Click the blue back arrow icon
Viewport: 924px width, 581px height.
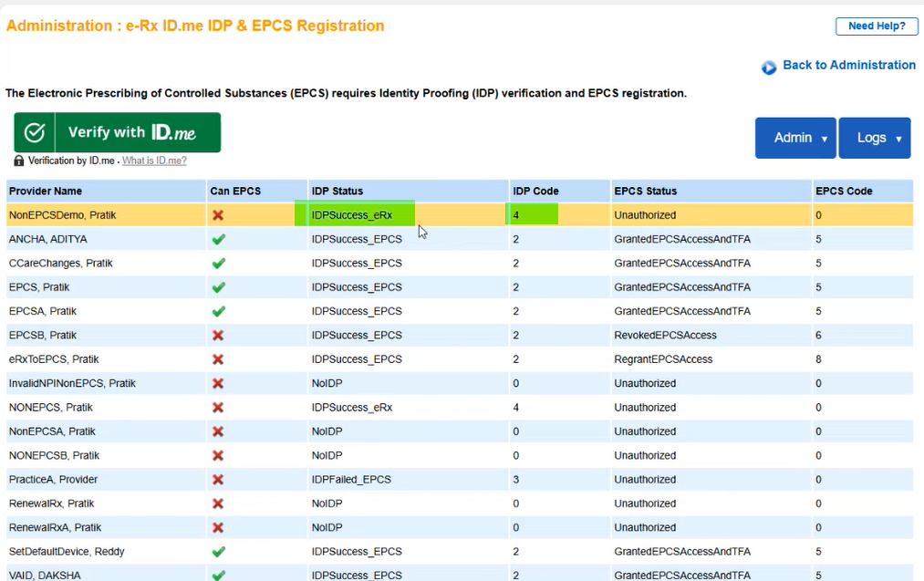pos(769,67)
